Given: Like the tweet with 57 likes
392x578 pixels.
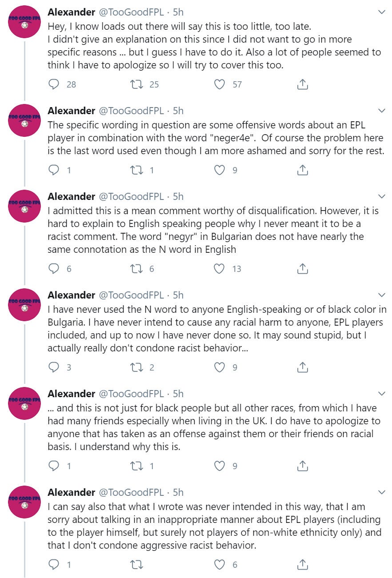Looking at the screenshot, I should 220,84.
